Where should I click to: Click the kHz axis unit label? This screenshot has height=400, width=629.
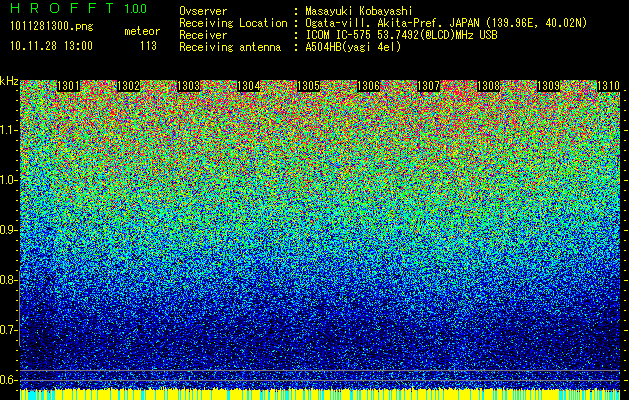coord(9,81)
